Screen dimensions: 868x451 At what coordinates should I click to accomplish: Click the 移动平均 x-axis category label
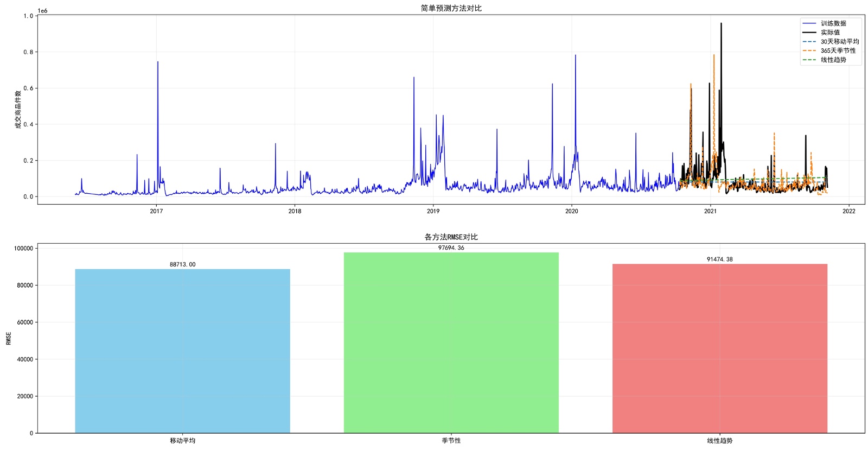182,441
